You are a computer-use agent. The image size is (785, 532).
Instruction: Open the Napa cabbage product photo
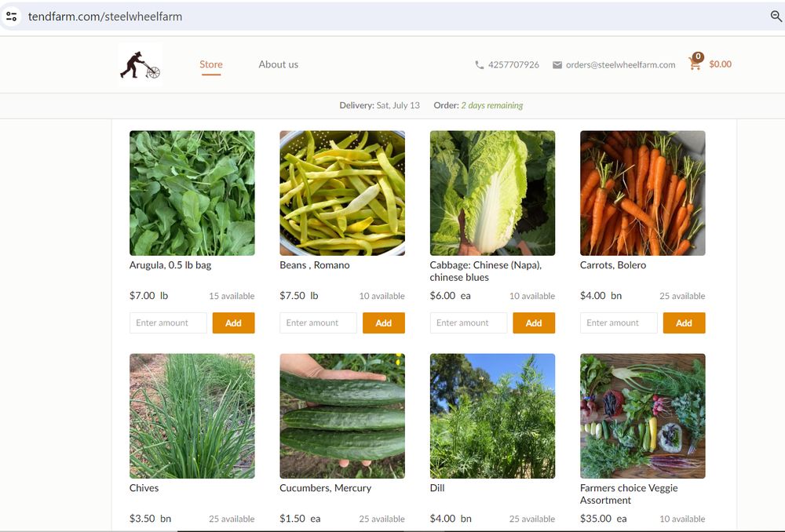[493, 193]
